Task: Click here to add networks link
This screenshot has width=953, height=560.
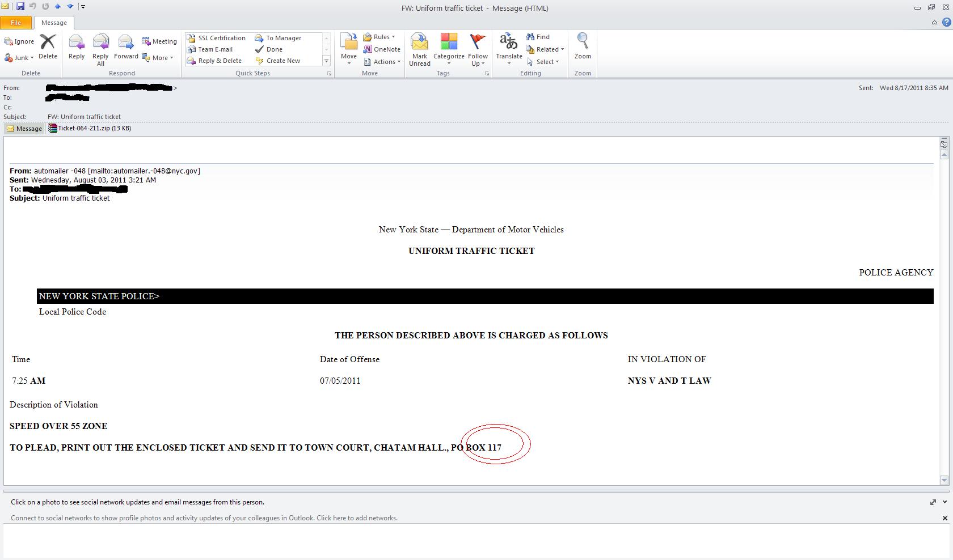Action: (357, 518)
